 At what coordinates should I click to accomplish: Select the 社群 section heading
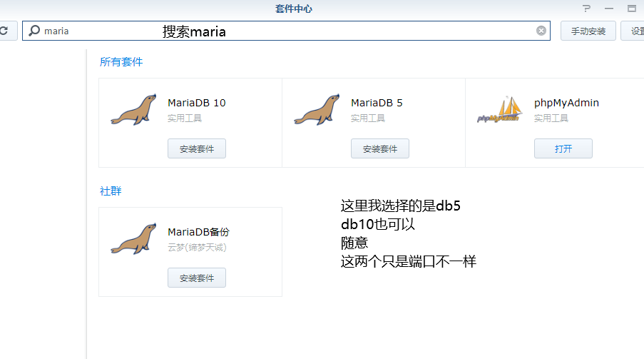tap(111, 191)
